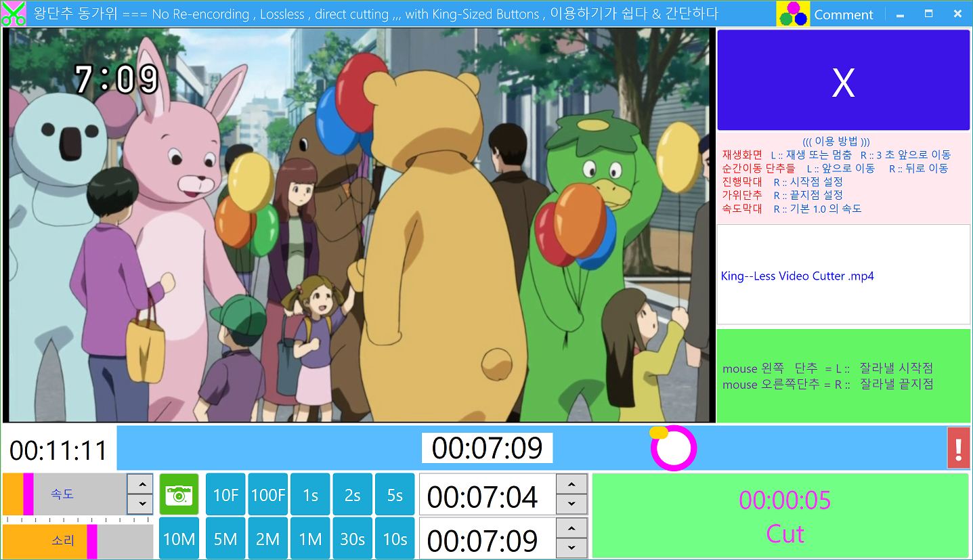Open Comment via the colored circles icon
The image size is (973, 560).
tap(793, 14)
